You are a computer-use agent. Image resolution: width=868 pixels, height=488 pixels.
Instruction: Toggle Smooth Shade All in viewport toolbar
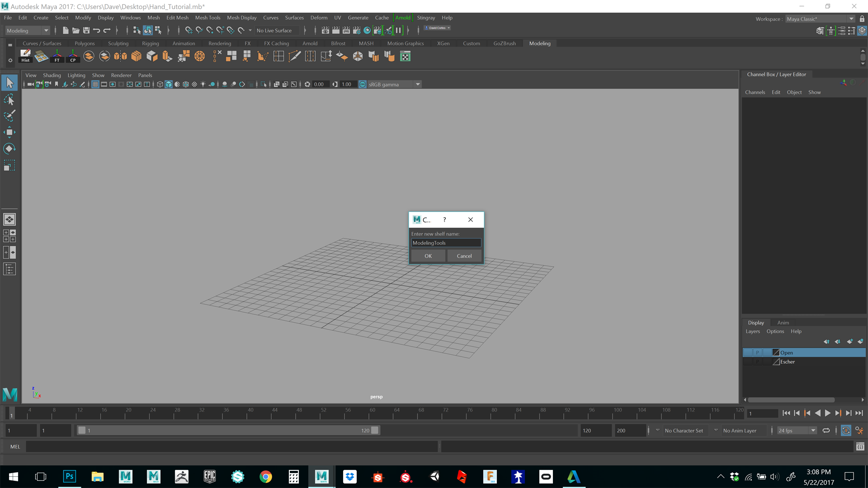168,84
